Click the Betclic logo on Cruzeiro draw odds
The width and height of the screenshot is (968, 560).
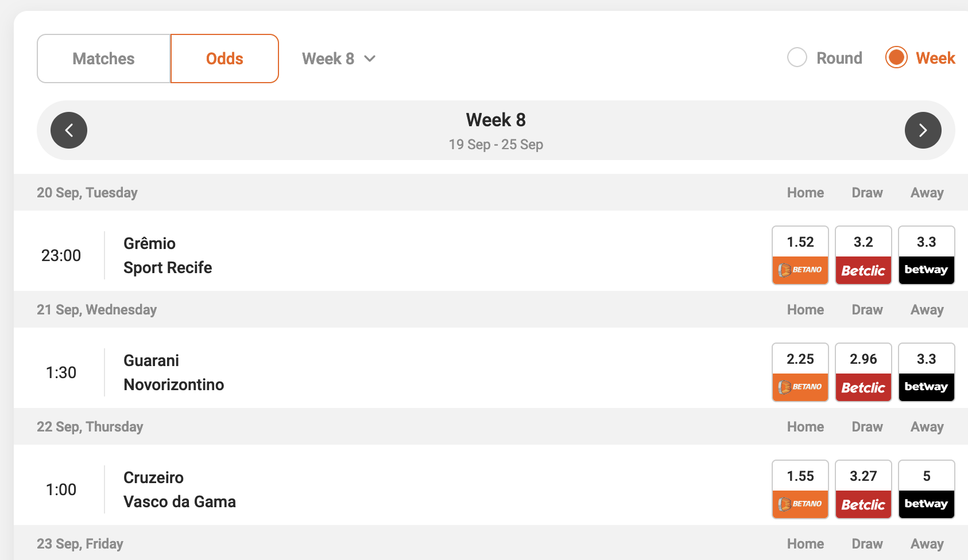pyautogui.click(x=863, y=504)
